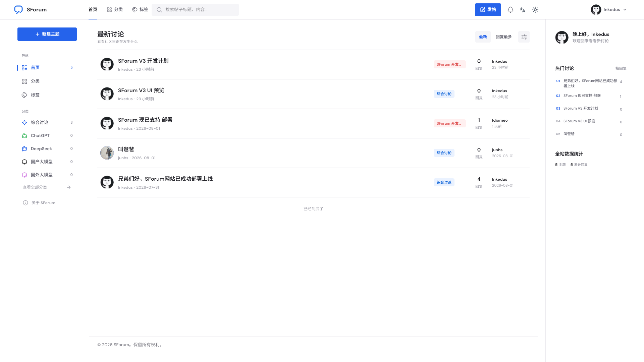Open the Inkedus user menu dropdown
The width and height of the screenshot is (644, 362).
[x=609, y=10]
